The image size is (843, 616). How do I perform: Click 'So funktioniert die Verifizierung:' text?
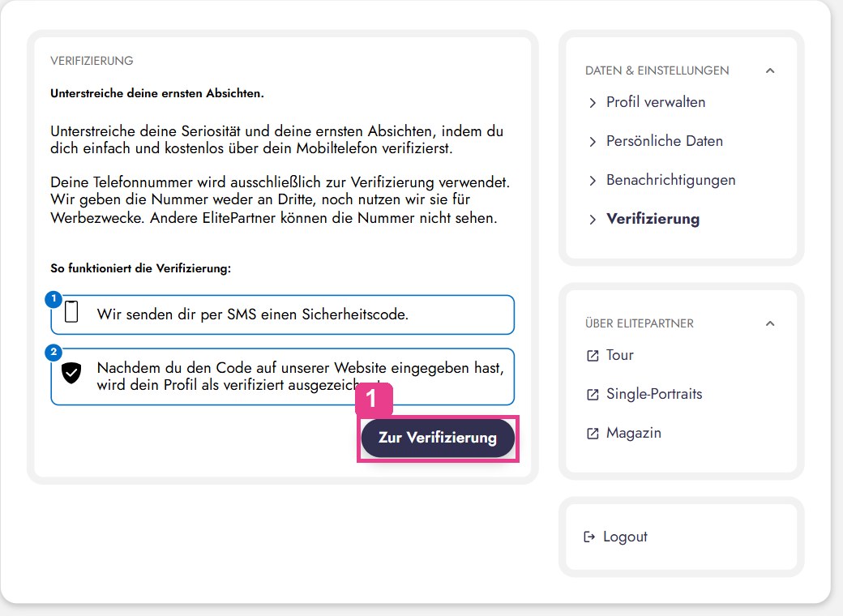[x=140, y=268]
